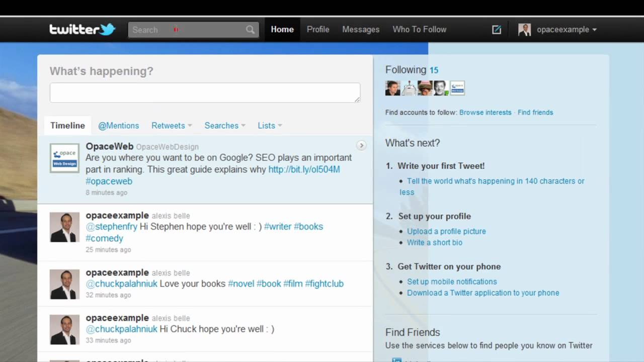Screen dimensions: 644x362
Task: Click the #books hashtag
Action: pos(308,227)
